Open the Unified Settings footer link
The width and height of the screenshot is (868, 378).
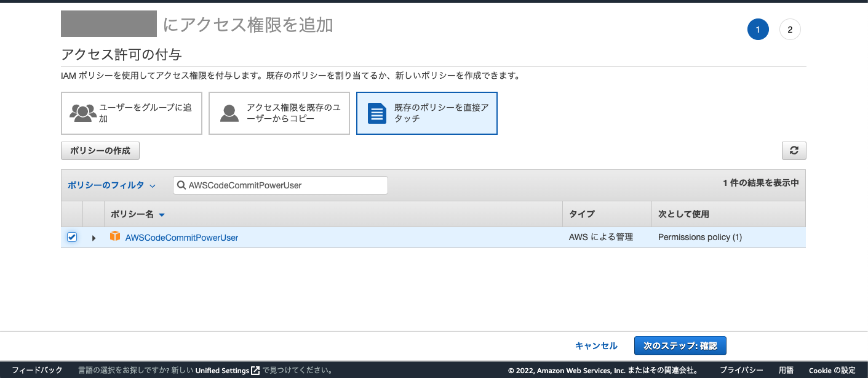click(x=222, y=371)
